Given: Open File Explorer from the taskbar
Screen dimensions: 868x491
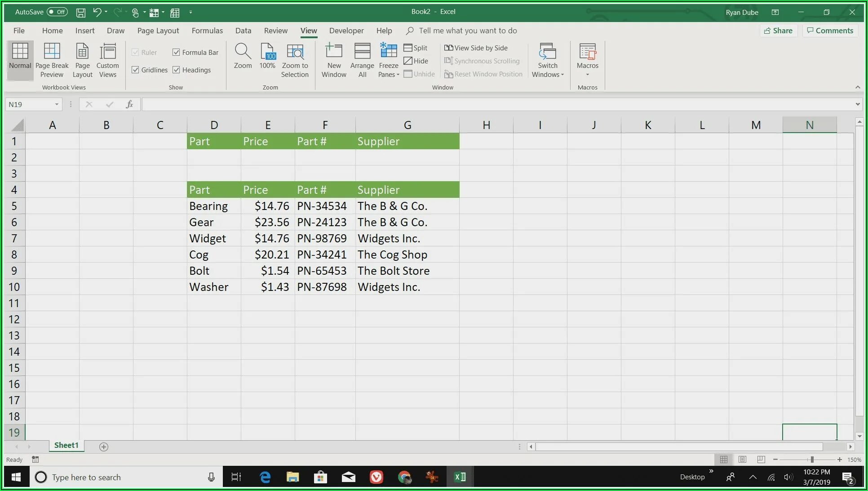Looking at the screenshot, I should pyautogui.click(x=292, y=477).
